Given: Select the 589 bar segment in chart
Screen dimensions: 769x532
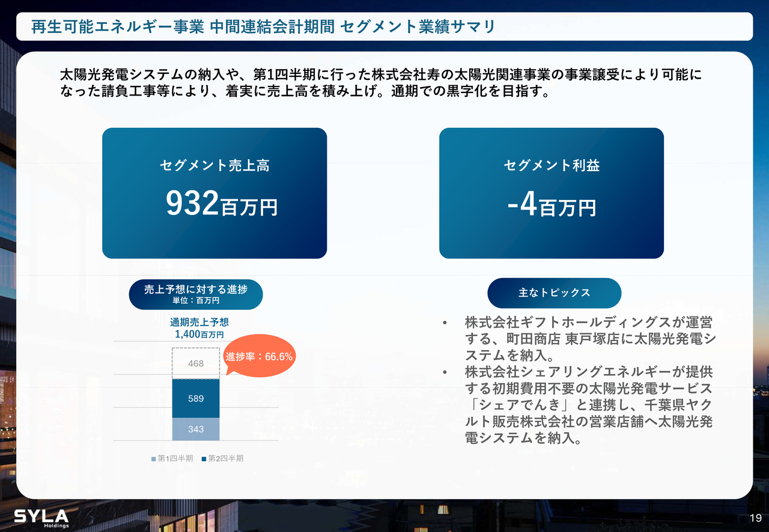Looking at the screenshot, I should point(196,398).
